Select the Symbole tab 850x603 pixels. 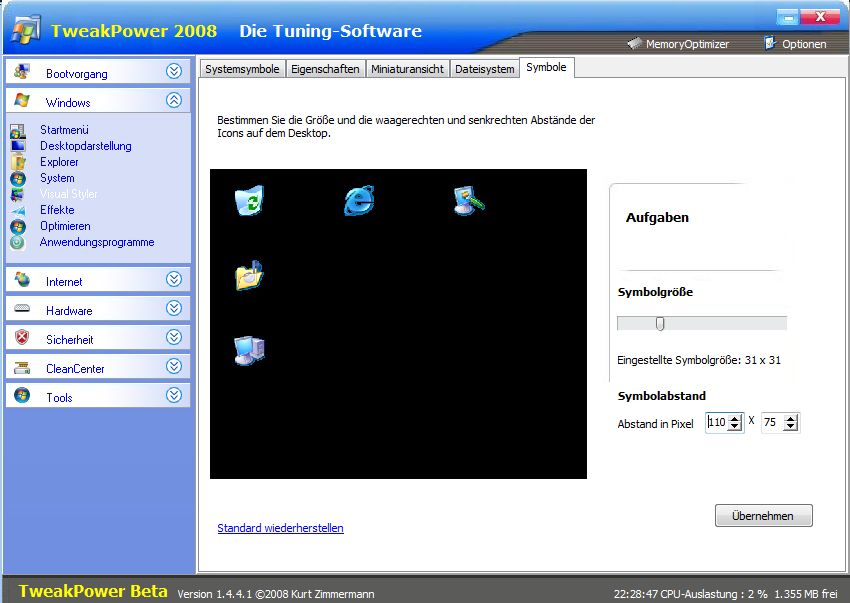(x=546, y=67)
